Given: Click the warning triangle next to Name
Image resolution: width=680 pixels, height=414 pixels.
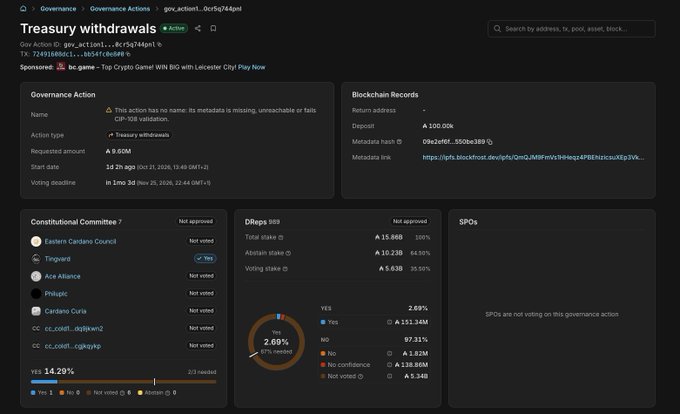Looking at the screenshot, I should (109, 110).
